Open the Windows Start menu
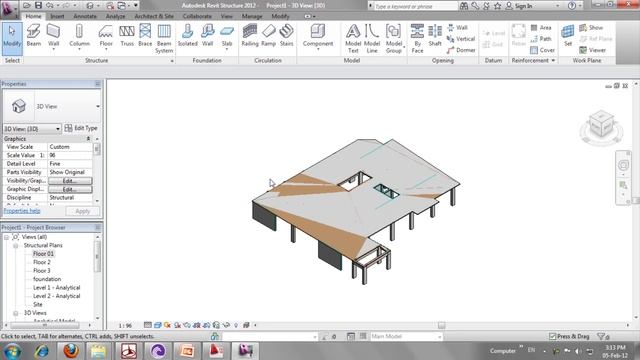This screenshot has width=640, height=360. coord(13,351)
